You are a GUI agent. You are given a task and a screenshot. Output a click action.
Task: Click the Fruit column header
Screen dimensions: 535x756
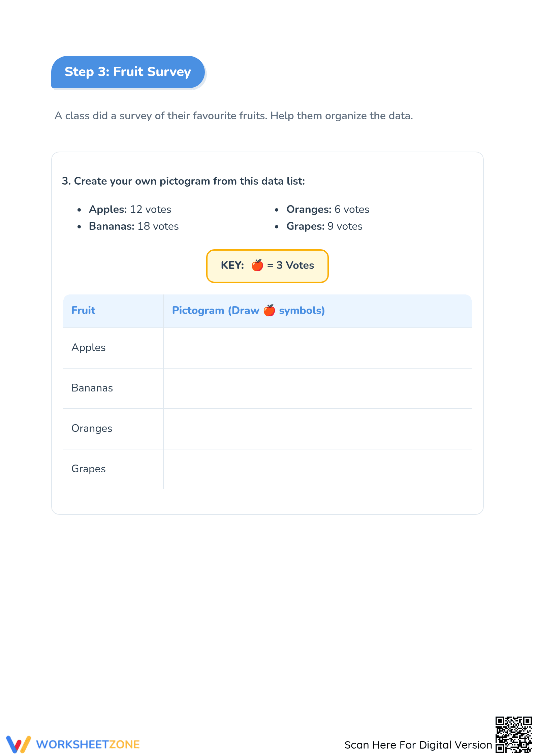pyautogui.click(x=84, y=310)
